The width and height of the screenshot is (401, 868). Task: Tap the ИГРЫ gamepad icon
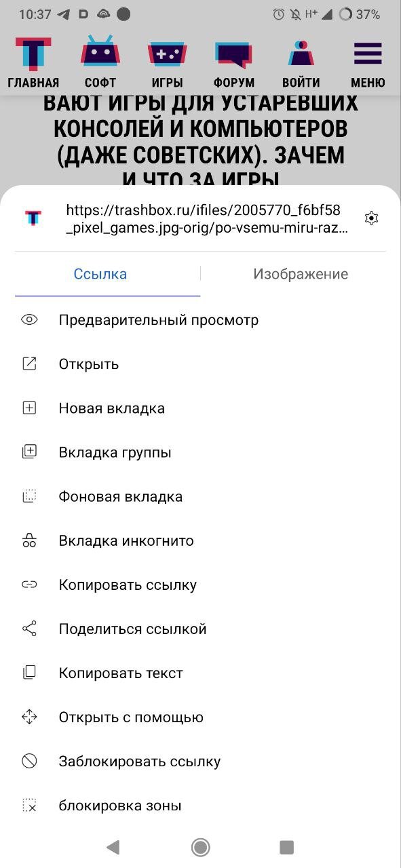point(167,55)
